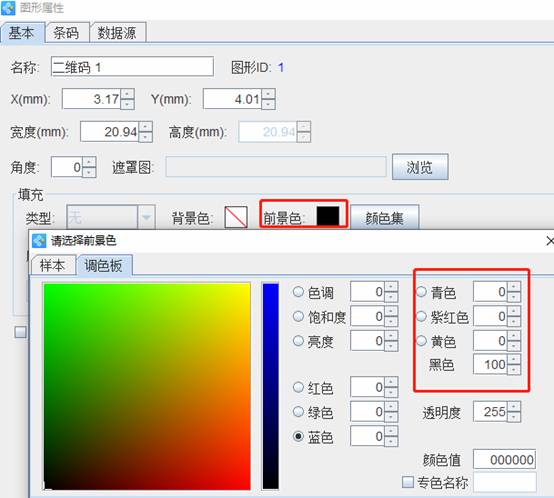This screenshot has height=498, width=554.
Task: Enable the 专色名称 checkbox
Action: 408,482
